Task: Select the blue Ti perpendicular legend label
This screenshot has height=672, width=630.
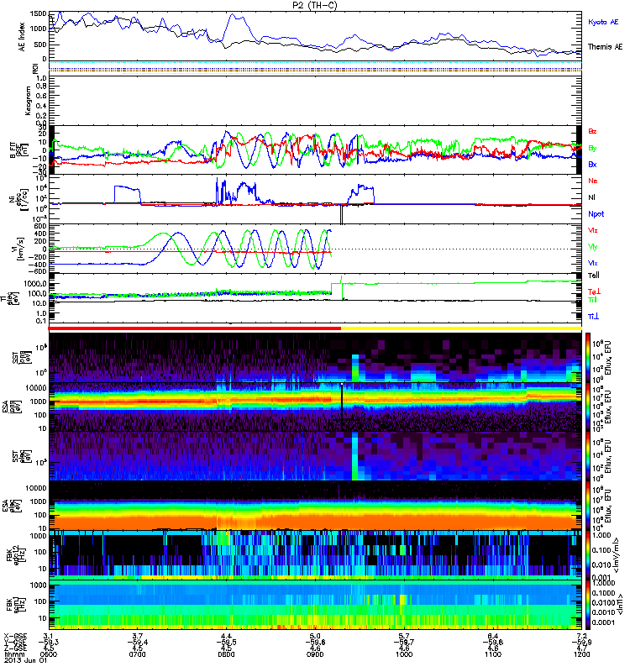Action: [x=593, y=317]
